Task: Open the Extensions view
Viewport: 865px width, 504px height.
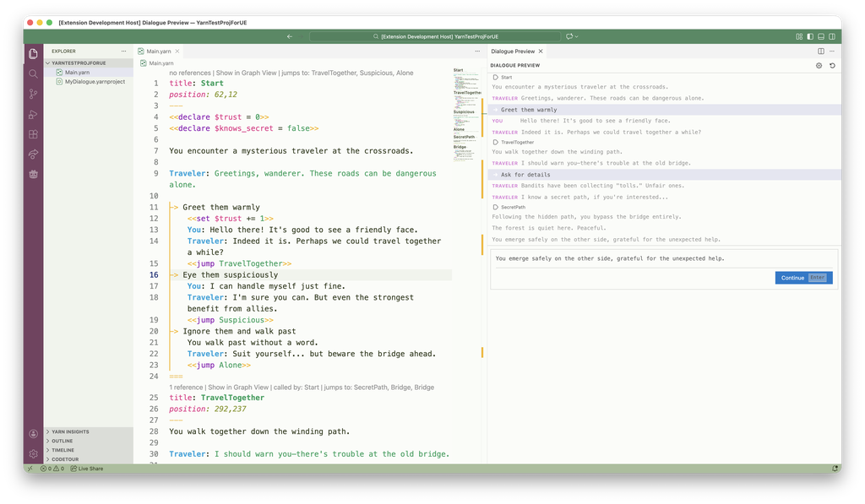Action: click(x=32, y=133)
